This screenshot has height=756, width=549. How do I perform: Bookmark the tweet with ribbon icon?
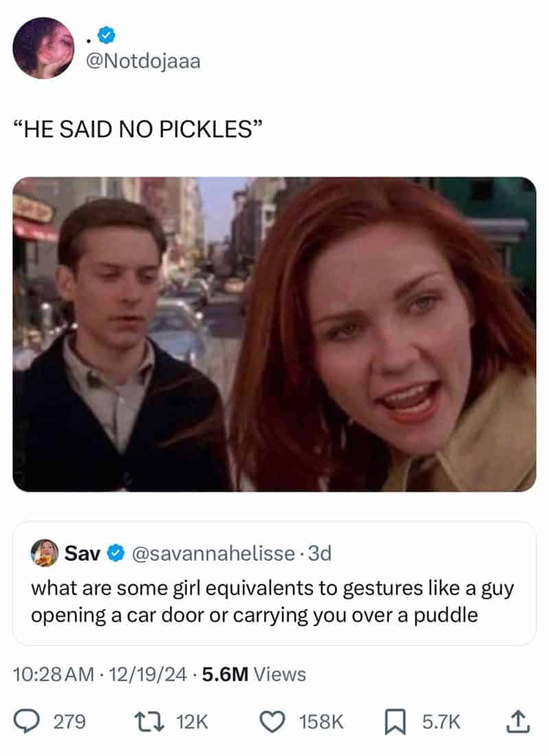point(395,722)
